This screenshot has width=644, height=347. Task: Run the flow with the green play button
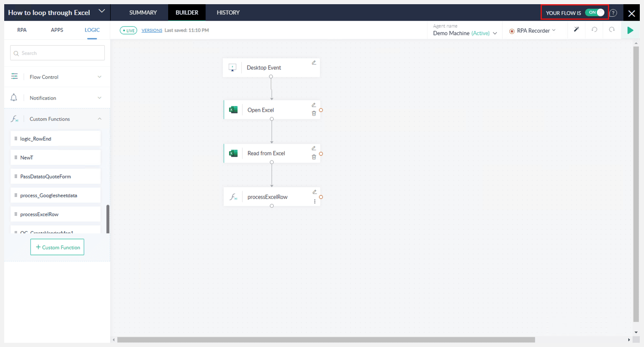click(630, 30)
